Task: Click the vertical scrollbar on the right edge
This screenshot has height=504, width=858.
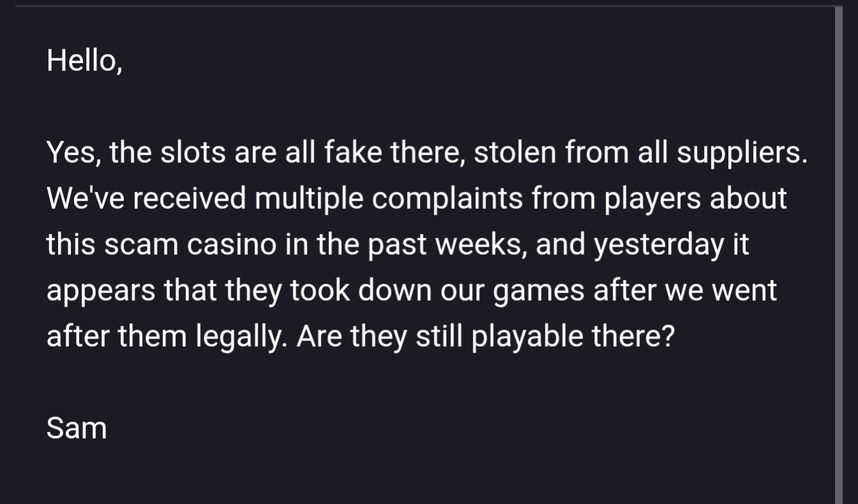Action: 838,256
